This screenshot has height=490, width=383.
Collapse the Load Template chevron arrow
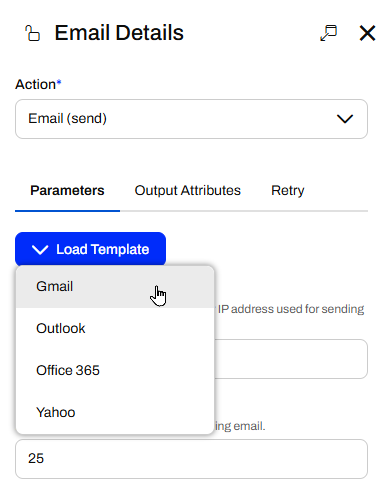click(x=40, y=249)
